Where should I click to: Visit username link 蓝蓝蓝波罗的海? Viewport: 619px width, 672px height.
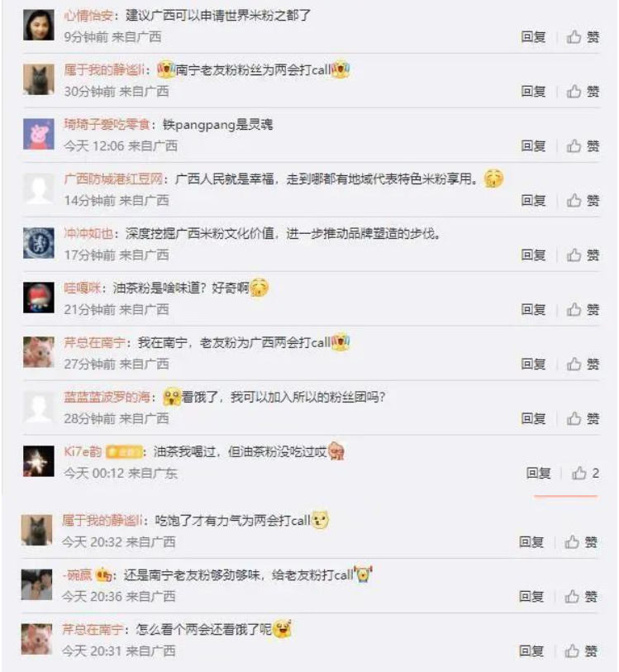(x=107, y=397)
